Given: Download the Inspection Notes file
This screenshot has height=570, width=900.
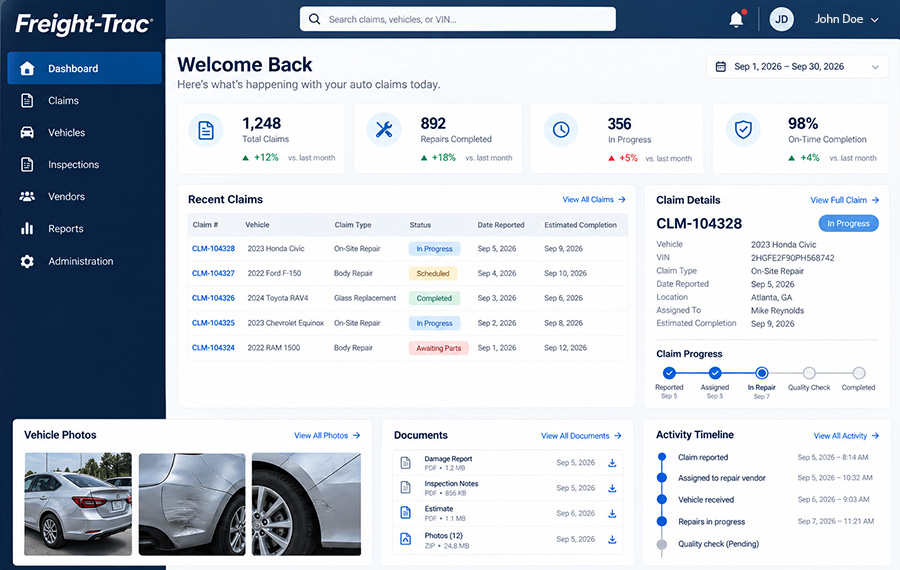Looking at the screenshot, I should click(612, 488).
